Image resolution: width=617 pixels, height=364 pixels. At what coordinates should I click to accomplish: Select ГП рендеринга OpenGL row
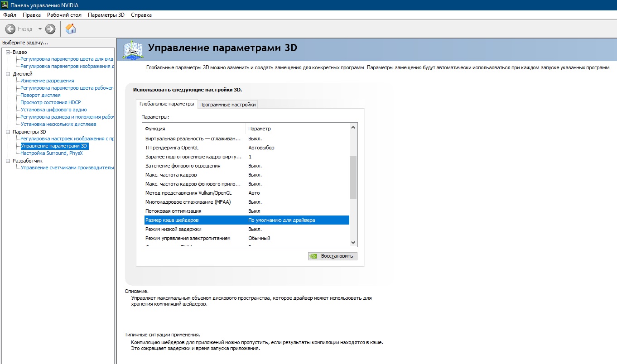[247, 148]
